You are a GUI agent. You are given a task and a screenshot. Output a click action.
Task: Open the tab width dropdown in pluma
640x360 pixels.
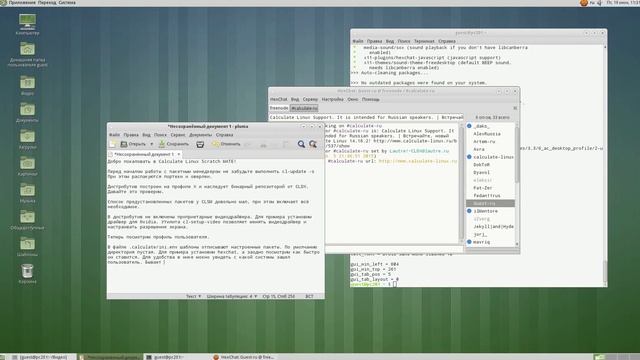[x=231, y=296]
